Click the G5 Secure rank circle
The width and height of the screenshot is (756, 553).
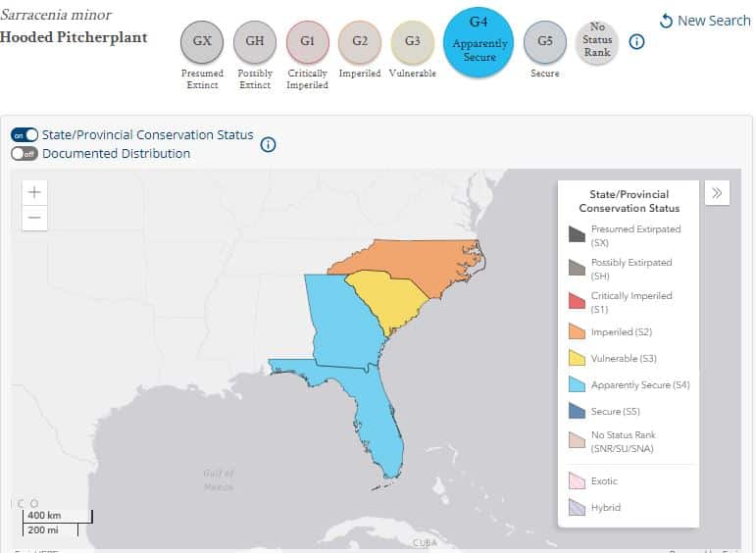pyautogui.click(x=545, y=41)
